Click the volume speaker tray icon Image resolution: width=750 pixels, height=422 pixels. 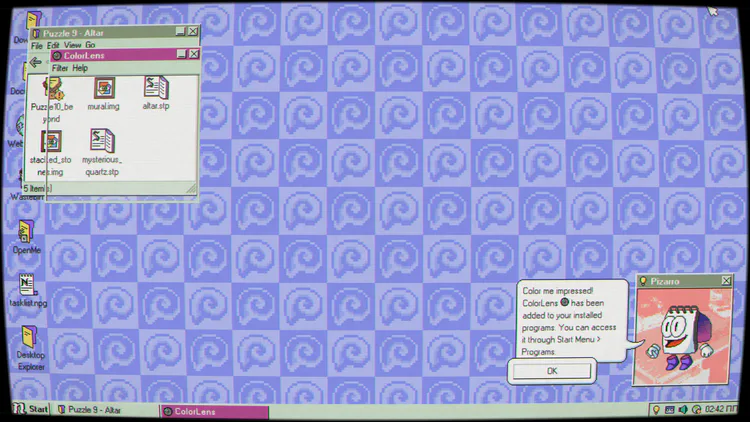tap(683, 410)
